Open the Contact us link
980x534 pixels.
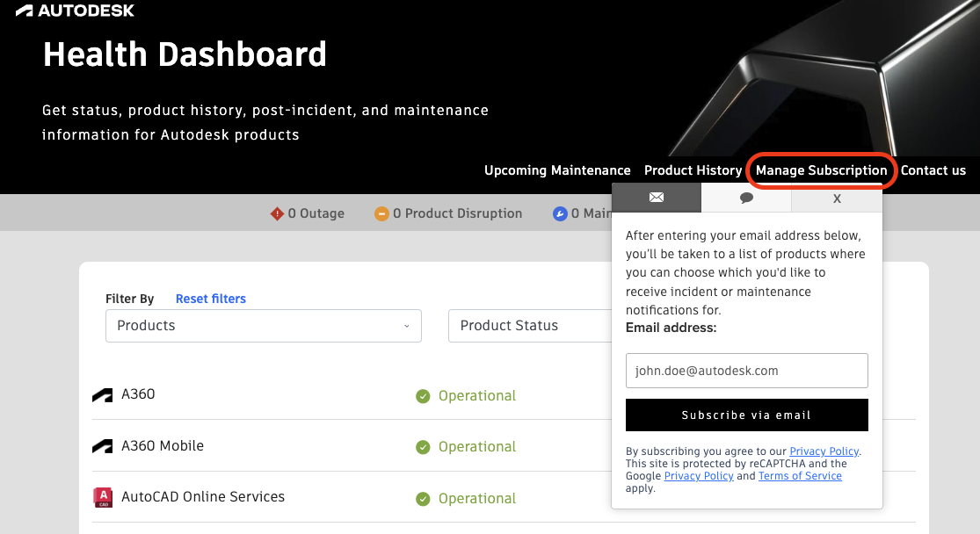(933, 170)
